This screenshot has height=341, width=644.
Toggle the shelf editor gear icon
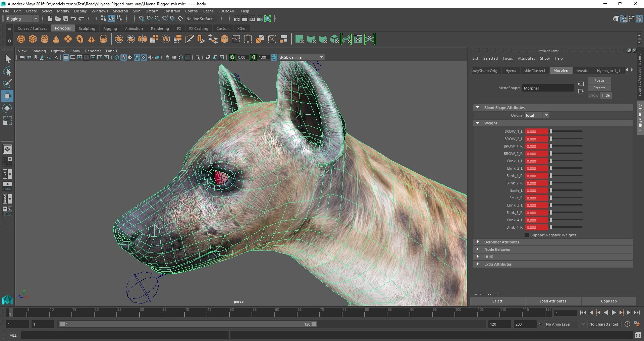pyautogui.click(x=9, y=41)
